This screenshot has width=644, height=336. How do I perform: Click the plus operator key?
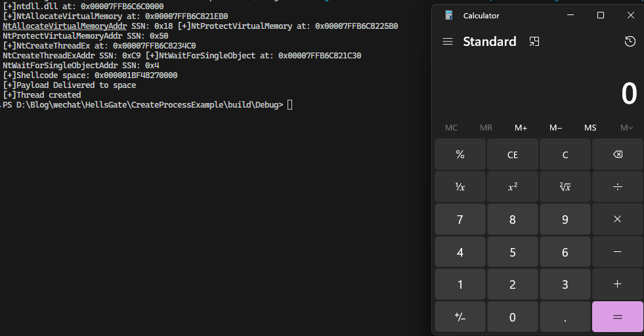coord(617,284)
